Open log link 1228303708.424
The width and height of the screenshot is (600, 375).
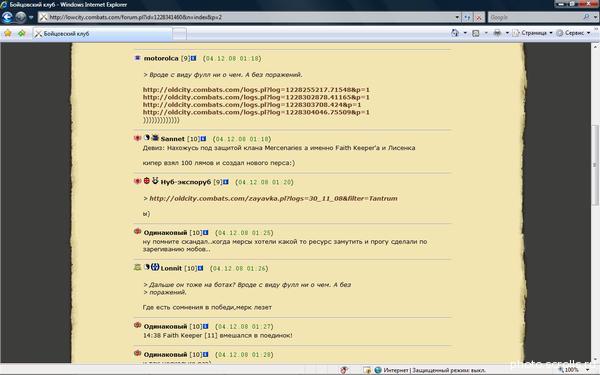pos(252,104)
